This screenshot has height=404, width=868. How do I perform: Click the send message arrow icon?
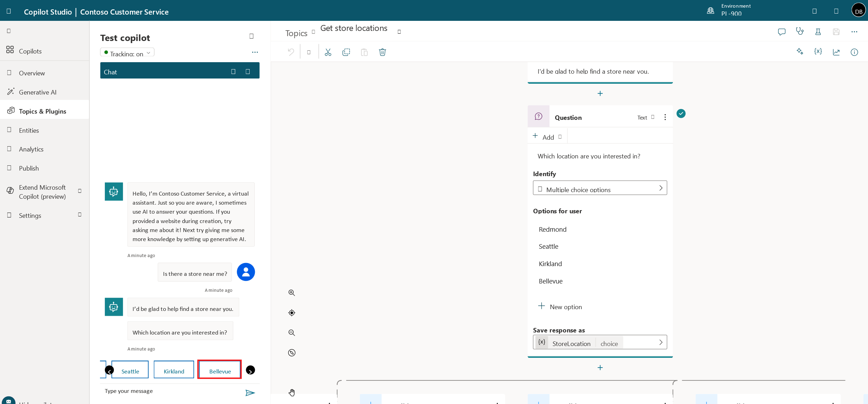(x=250, y=393)
